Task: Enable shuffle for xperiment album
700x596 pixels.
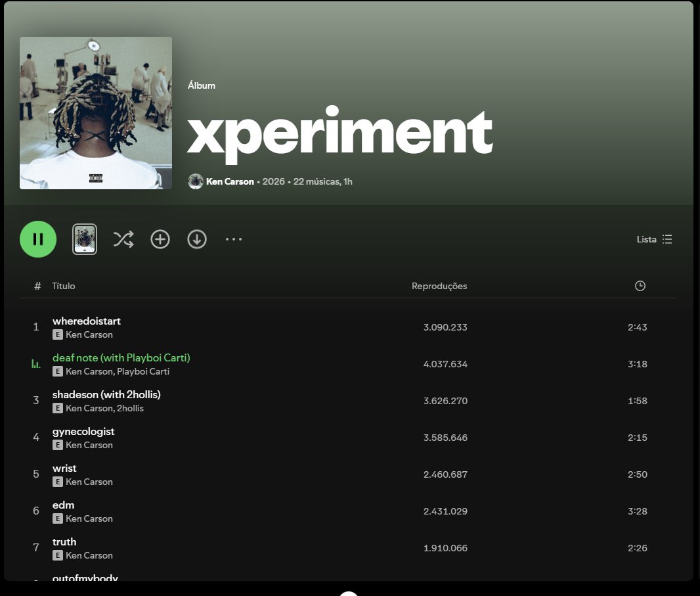Action: coord(123,239)
